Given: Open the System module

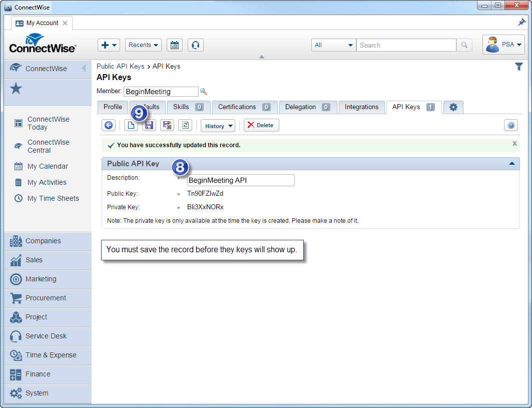Looking at the screenshot, I should 48,393.
